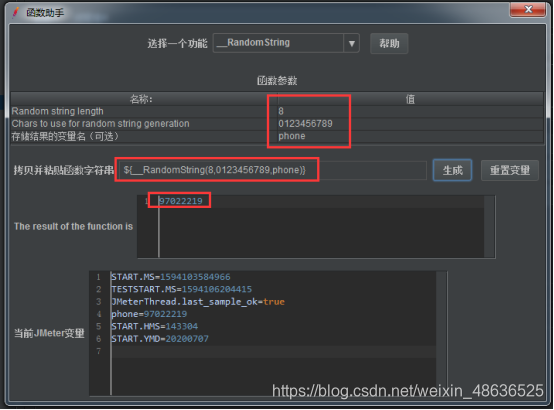The width and height of the screenshot is (554, 410).
Task: Click the result area vertical scrollbar
Action: coord(489,227)
